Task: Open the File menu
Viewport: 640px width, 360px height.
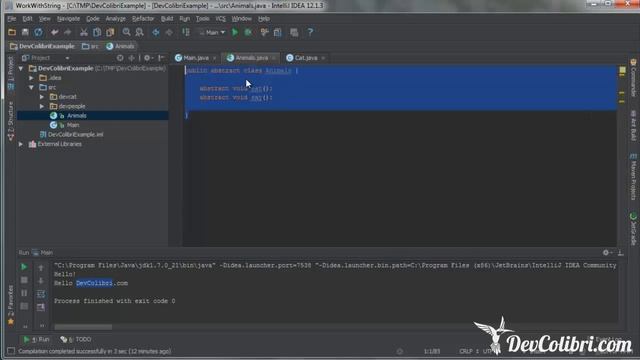Action: pyautogui.click(x=11, y=19)
